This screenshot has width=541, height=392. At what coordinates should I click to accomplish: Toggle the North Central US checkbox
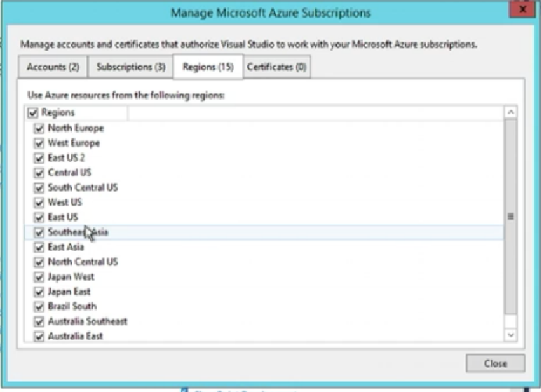point(38,262)
